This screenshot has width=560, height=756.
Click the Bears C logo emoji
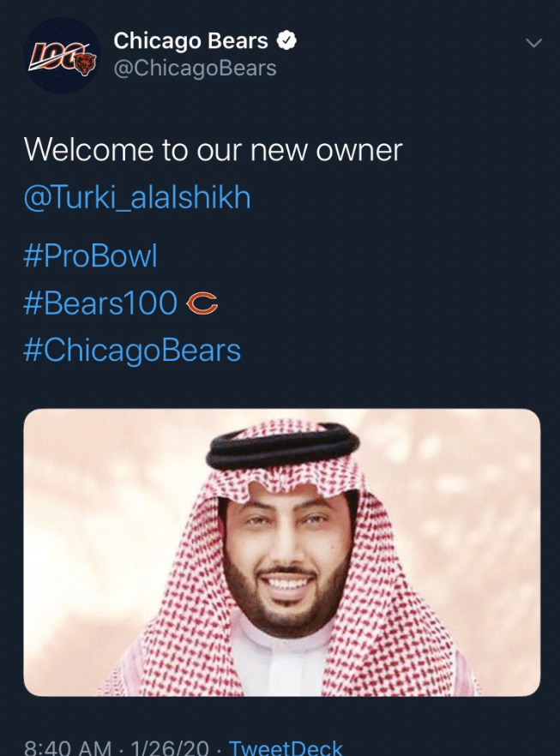point(202,303)
